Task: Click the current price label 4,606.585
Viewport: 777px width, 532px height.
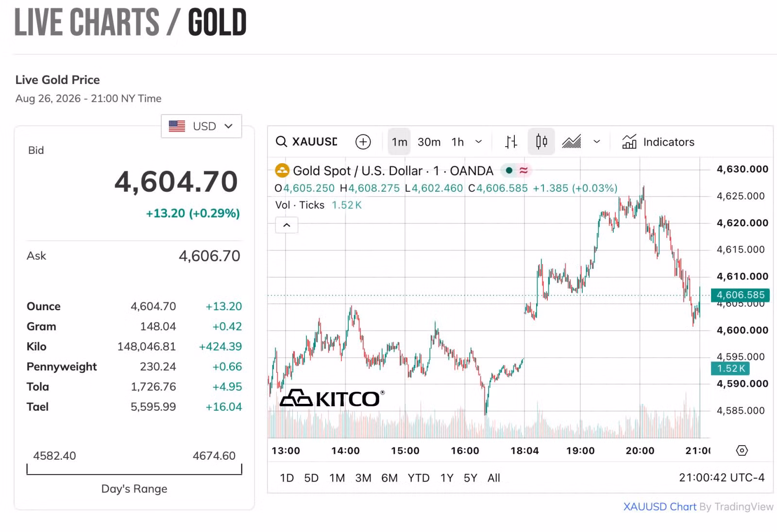Action: (740, 295)
